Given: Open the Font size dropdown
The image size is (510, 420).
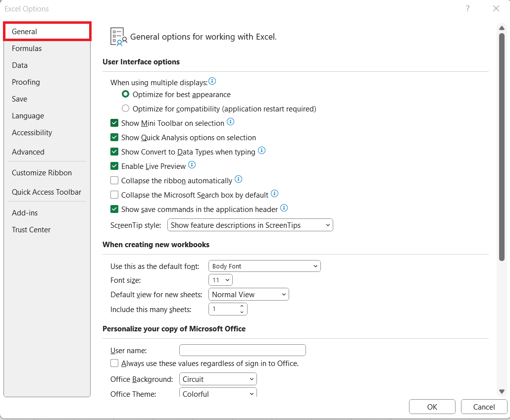Looking at the screenshot, I should click(220, 280).
